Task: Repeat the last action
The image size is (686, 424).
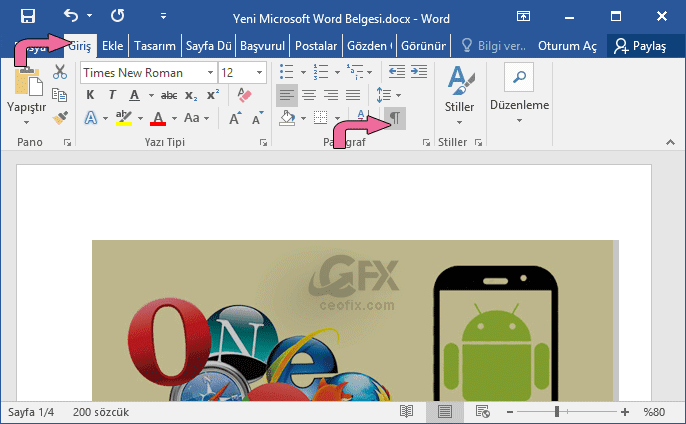Action: point(117,16)
